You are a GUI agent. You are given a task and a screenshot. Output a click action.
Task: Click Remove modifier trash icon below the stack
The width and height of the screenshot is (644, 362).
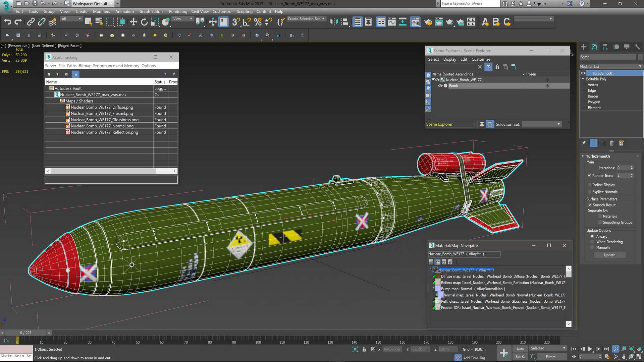click(612, 143)
